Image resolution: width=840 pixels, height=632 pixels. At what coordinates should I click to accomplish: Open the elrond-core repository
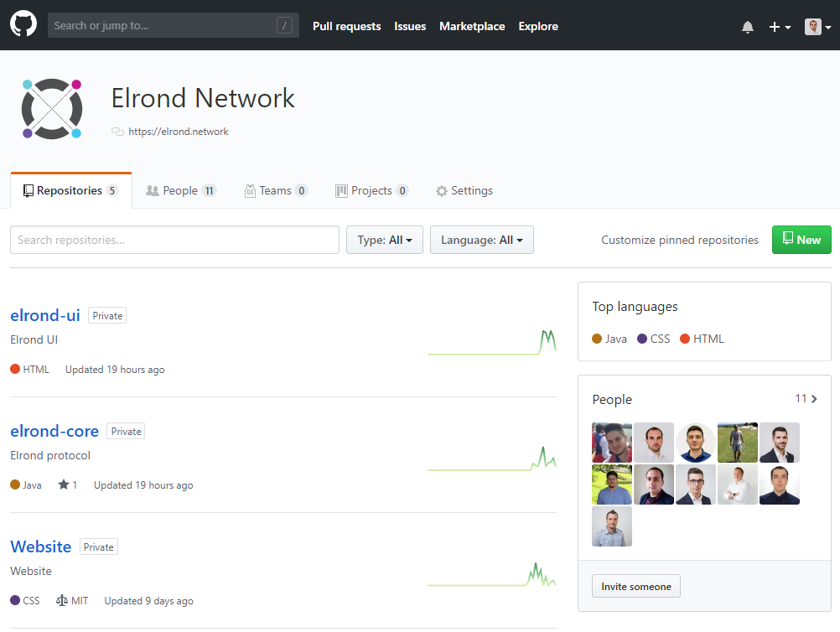[54, 431]
